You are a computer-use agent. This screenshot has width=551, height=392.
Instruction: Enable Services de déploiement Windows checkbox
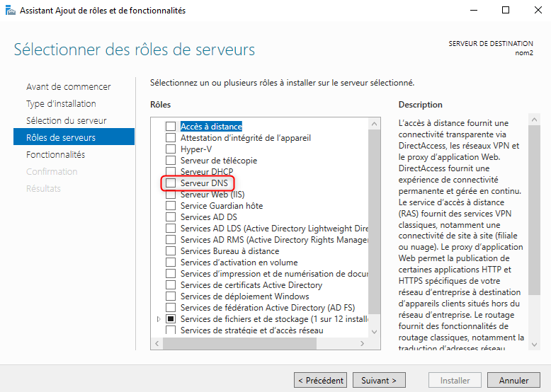point(171,296)
